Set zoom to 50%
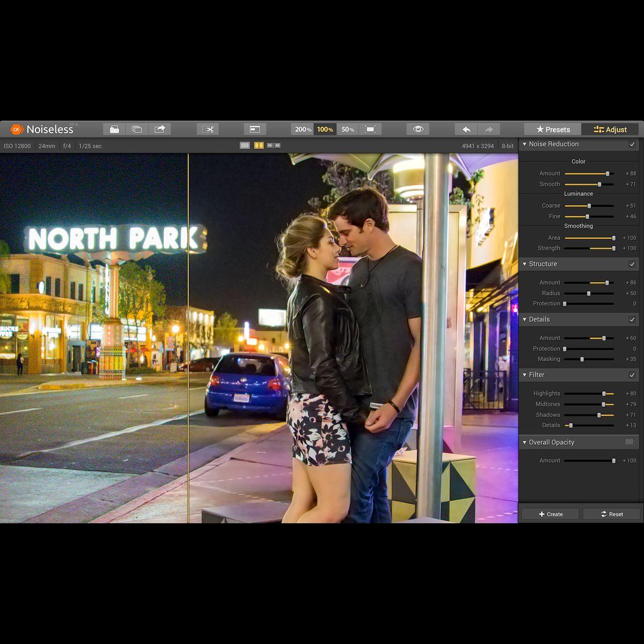This screenshot has height=644, width=644. (x=348, y=129)
